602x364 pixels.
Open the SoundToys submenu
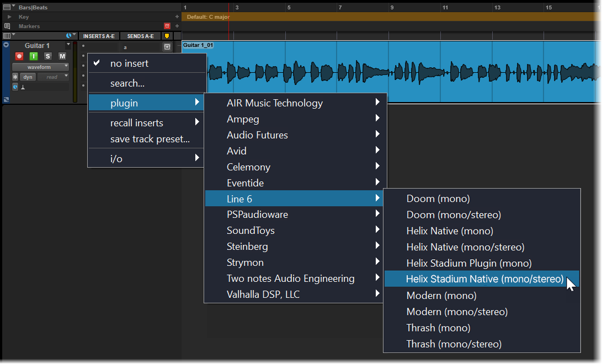[x=294, y=231]
